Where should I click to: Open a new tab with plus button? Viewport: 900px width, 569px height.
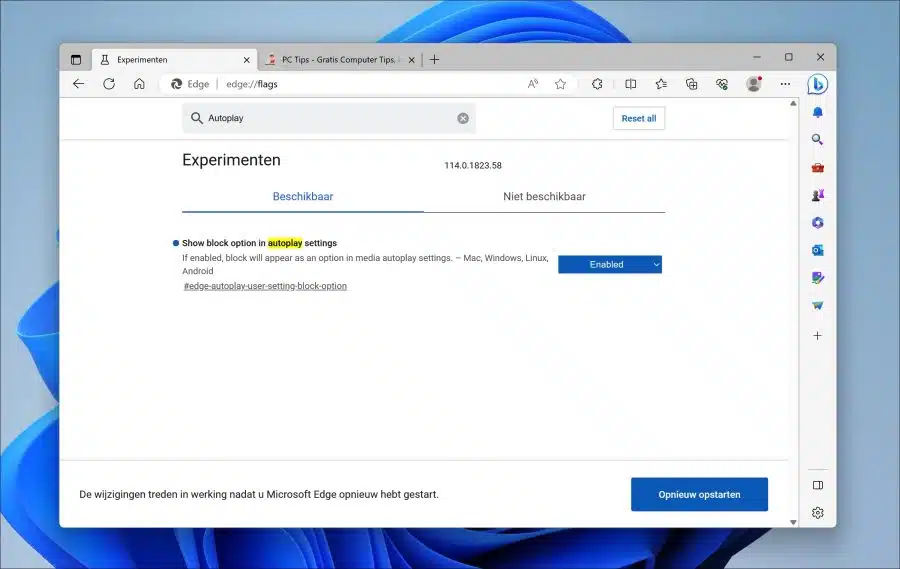click(x=435, y=60)
